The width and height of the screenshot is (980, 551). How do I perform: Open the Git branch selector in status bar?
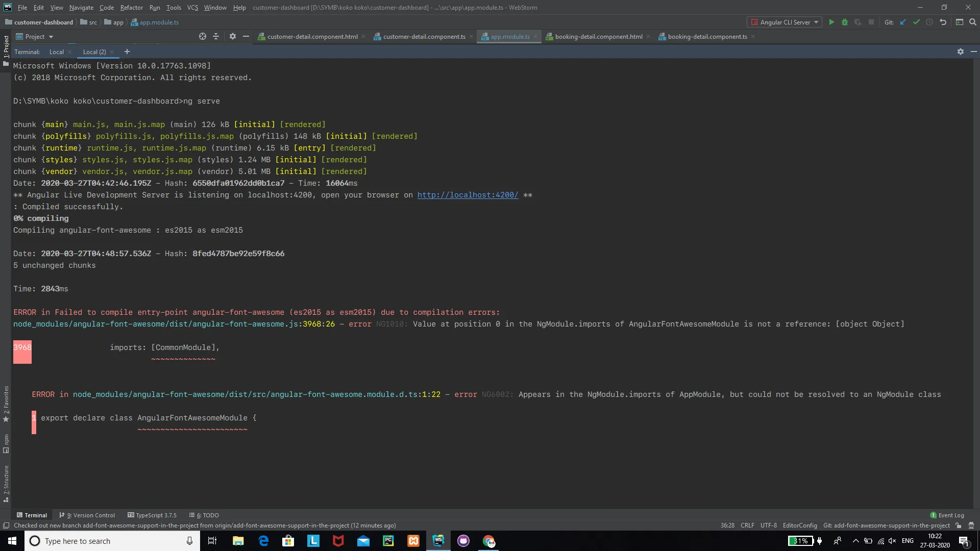887,525
